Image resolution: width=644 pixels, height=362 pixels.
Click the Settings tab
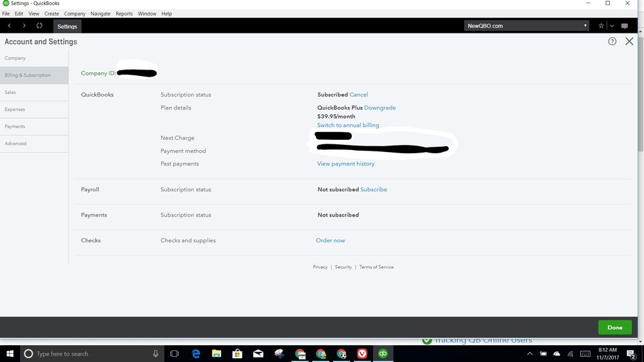(x=67, y=26)
